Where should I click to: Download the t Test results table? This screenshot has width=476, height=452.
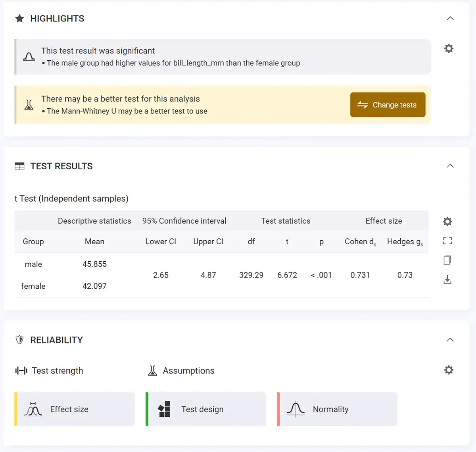(x=447, y=280)
